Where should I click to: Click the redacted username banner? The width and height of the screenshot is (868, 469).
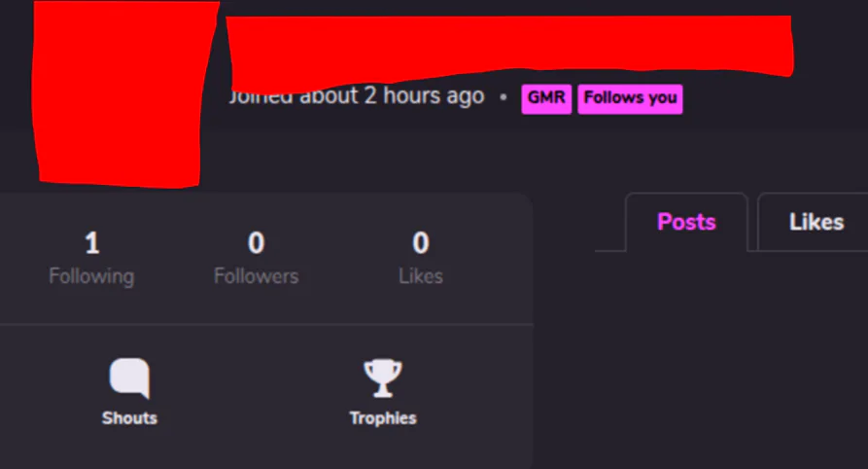coord(509,50)
